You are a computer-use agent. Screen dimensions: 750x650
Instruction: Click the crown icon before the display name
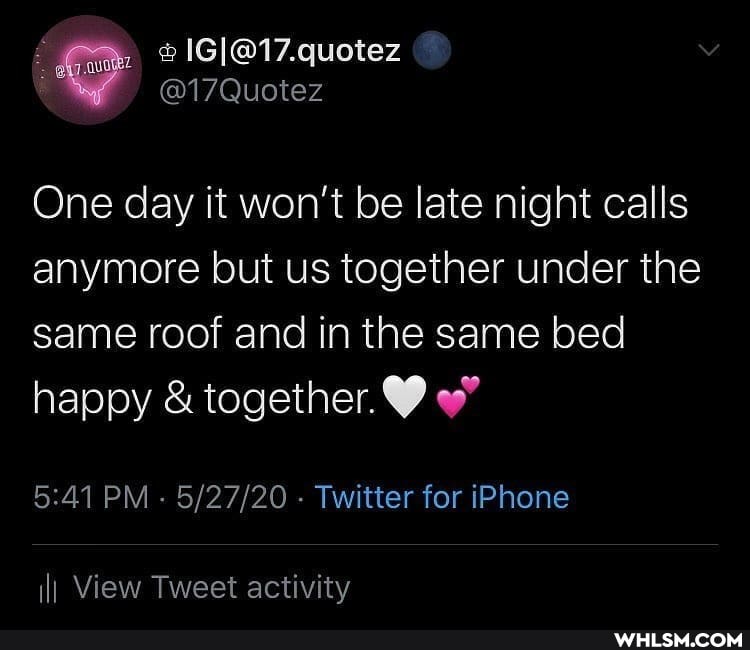[x=167, y=53]
